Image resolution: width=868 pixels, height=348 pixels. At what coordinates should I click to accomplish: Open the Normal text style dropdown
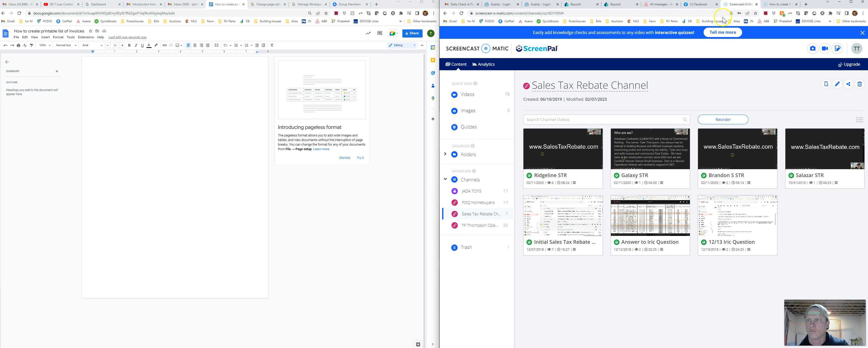pyautogui.click(x=66, y=45)
